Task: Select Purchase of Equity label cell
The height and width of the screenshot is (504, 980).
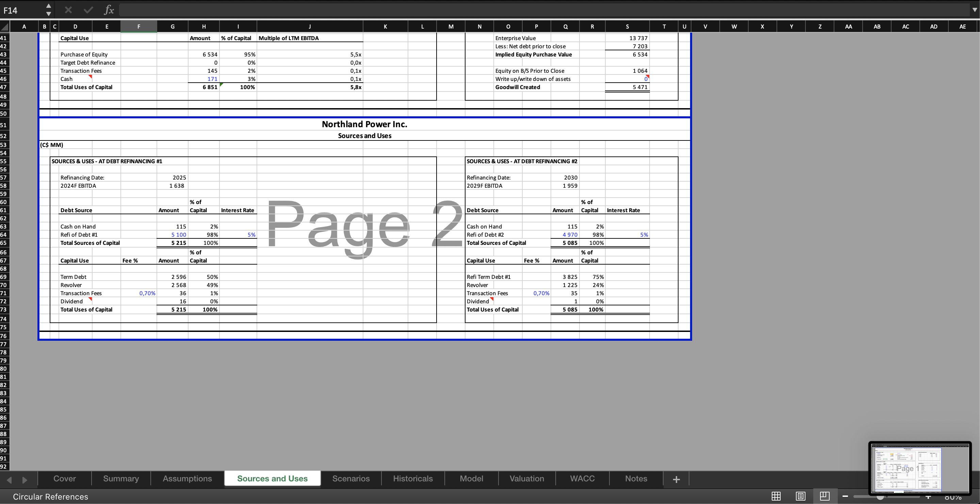Action: tap(84, 54)
